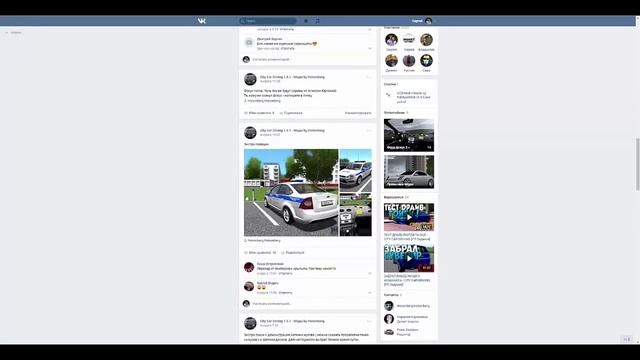This screenshot has height=360, width=640.
Task: Play the ЗАБРАЛ video
Action: pyautogui.click(x=409, y=258)
